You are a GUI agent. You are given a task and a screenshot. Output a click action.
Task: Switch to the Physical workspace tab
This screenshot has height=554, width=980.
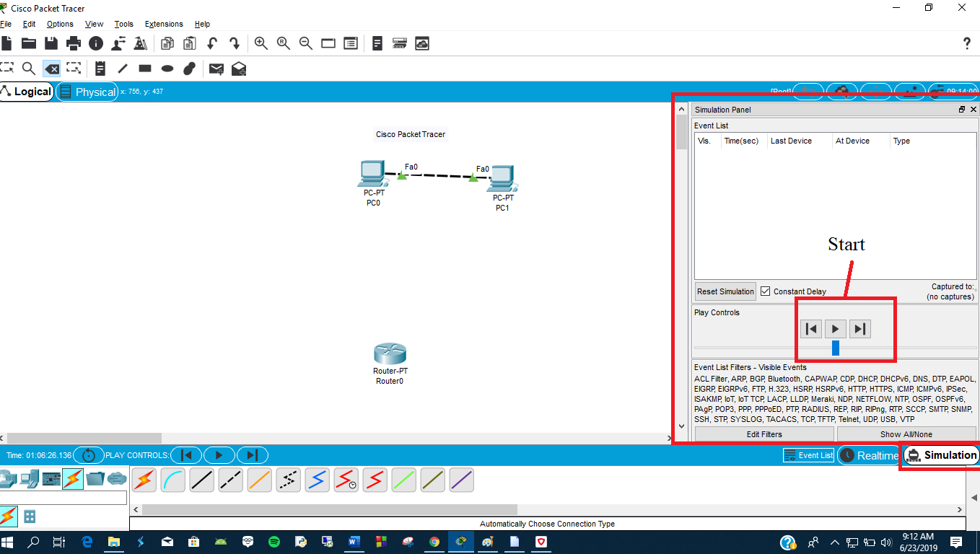coord(87,92)
